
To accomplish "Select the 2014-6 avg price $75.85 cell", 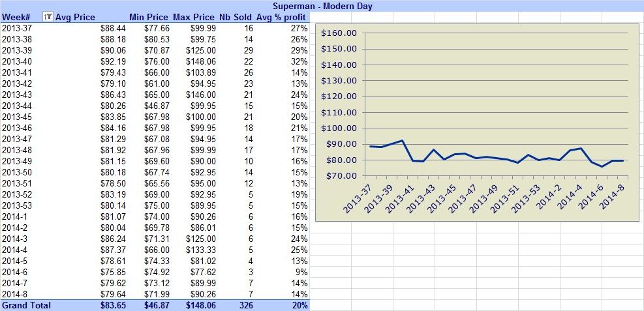I will pyautogui.click(x=113, y=272).
